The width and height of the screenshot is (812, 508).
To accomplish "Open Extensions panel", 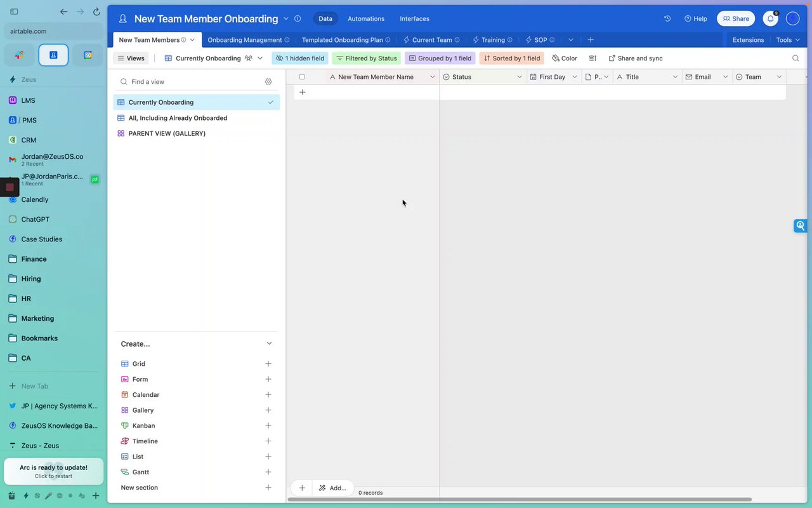I will (x=748, y=39).
